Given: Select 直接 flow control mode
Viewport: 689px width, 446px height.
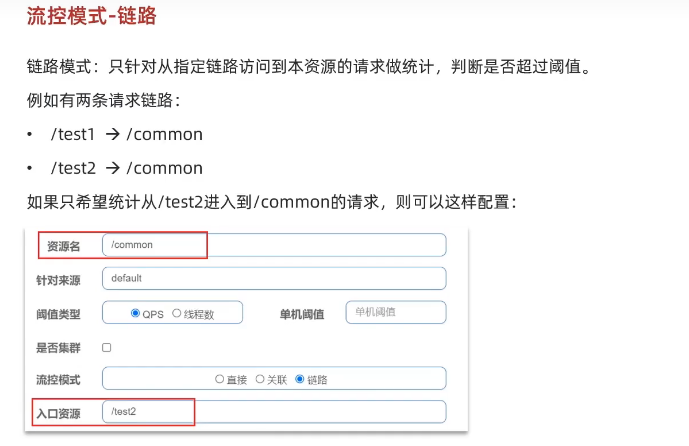Looking at the screenshot, I should coord(220,380).
